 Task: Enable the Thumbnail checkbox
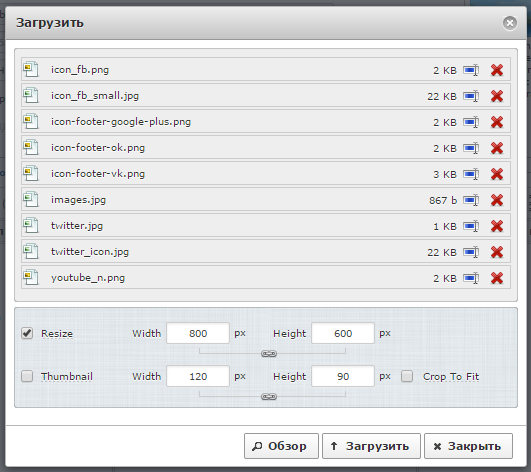pyautogui.click(x=27, y=376)
